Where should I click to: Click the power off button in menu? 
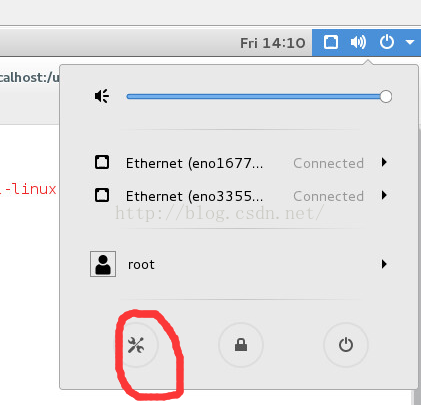click(x=346, y=345)
